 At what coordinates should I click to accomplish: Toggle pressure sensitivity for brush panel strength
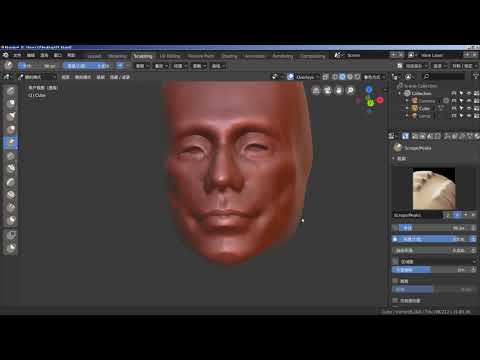click(x=473, y=239)
